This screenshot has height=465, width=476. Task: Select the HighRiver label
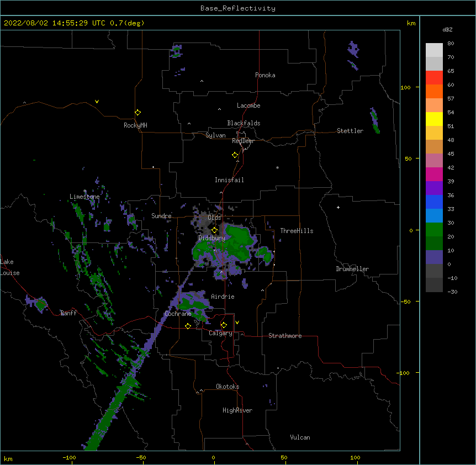pos(237,410)
